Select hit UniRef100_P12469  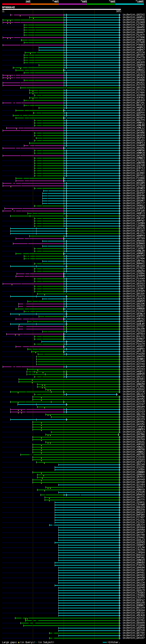pyautogui.click(x=134, y=22)
